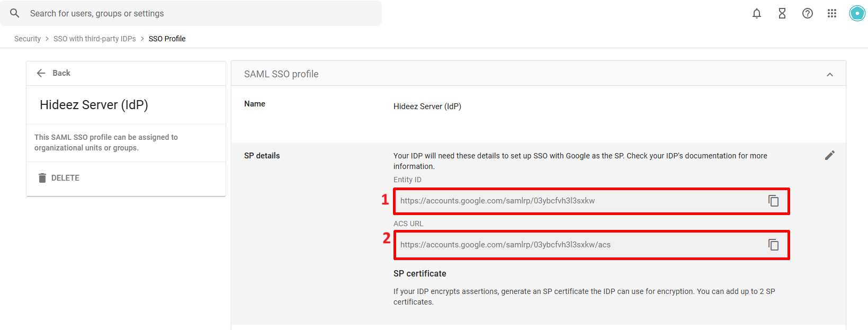868x330 pixels.
Task: Open the help question mark icon
Action: click(808, 13)
